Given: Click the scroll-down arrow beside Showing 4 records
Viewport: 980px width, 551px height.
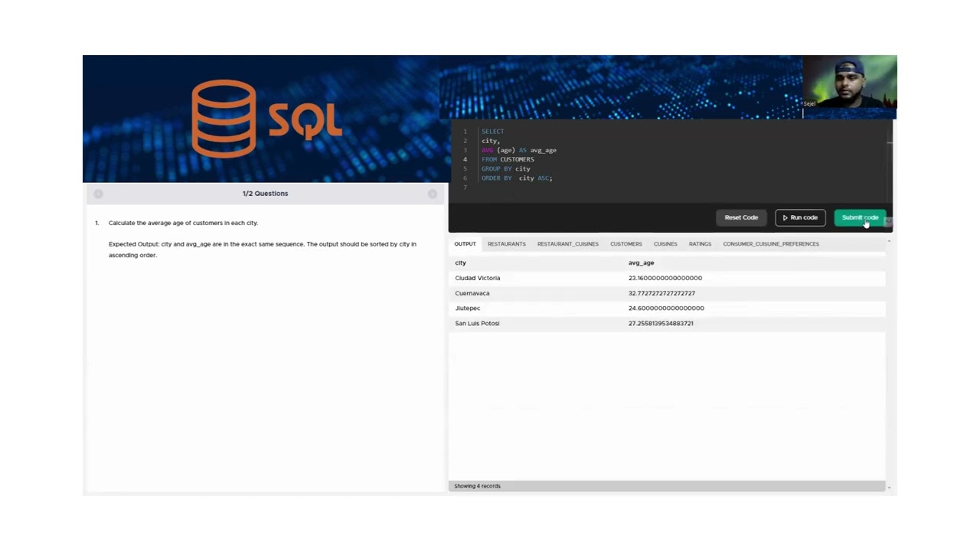Looking at the screenshot, I should click(889, 487).
